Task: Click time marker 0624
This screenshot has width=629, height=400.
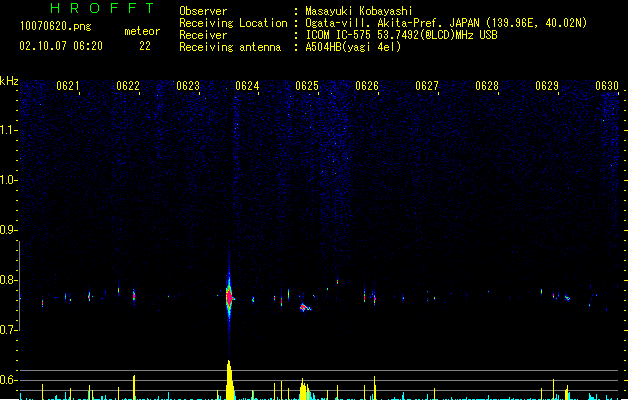Action: [247, 86]
